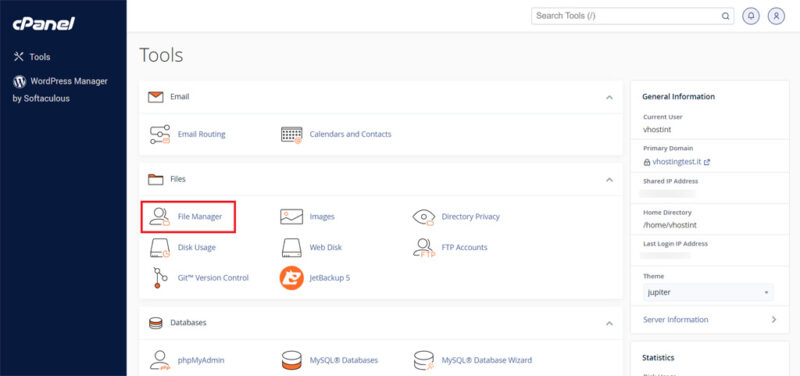Screen dimensions: 800x376
Task: Click the FTP Accounts icon
Action: (423, 248)
